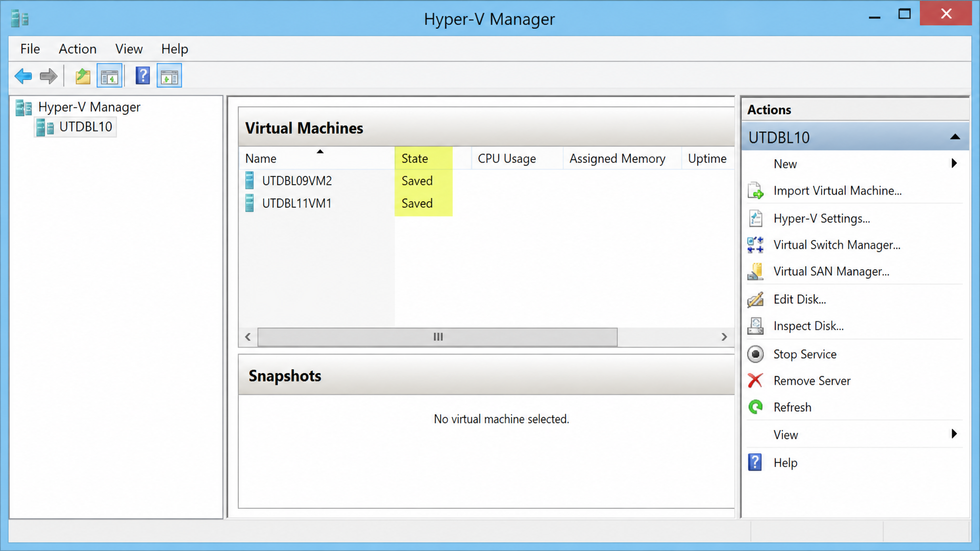This screenshot has width=980, height=551.
Task: Click the Virtual SAN Manager icon
Action: [756, 271]
